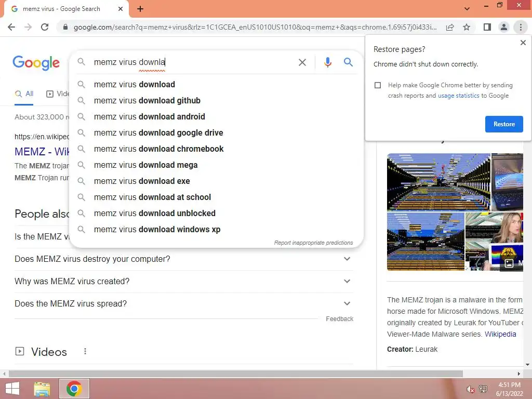Click 'Report inappropriate predictions'
Screen dimensions: 532x399
[x=313, y=243]
